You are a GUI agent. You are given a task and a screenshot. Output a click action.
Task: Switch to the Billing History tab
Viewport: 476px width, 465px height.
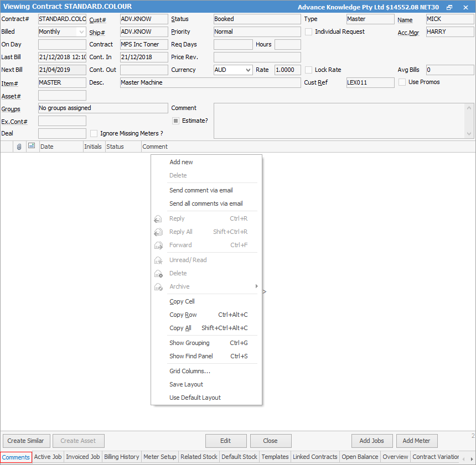(x=122, y=457)
